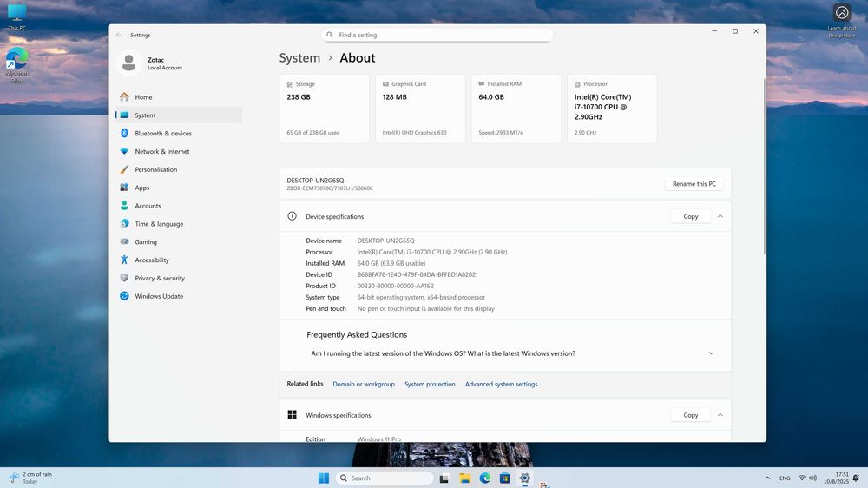Show hidden system tray icons
This screenshot has height=488, width=868.
pyautogui.click(x=767, y=478)
